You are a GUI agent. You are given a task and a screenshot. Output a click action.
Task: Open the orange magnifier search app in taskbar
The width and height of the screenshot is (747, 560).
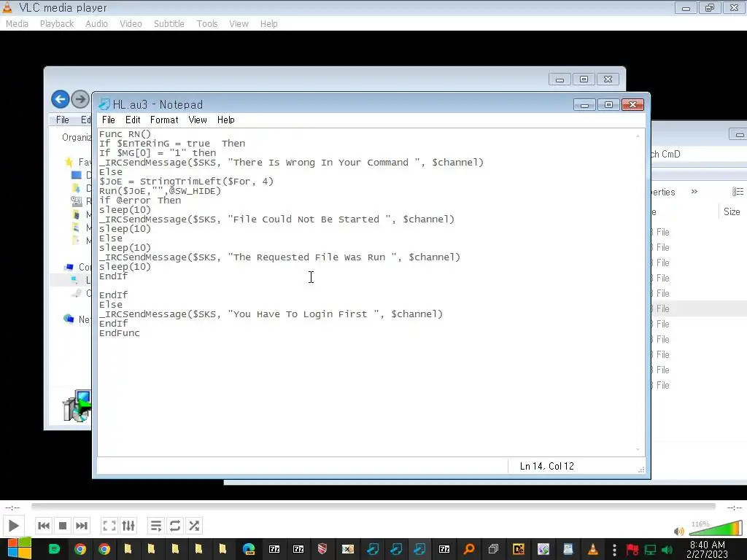pyautogui.click(x=469, y=549)
